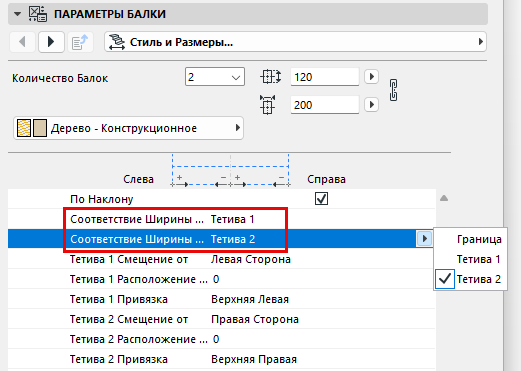
Task: Select row Соответствие Ширины with Тетива 1
Action: click(x=222, y=219)
